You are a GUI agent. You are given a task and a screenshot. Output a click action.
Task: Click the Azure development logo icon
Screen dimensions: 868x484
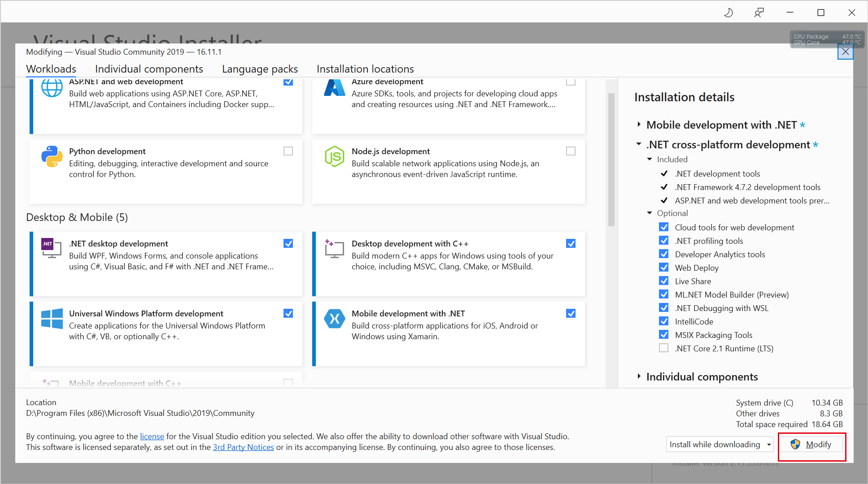334,88
